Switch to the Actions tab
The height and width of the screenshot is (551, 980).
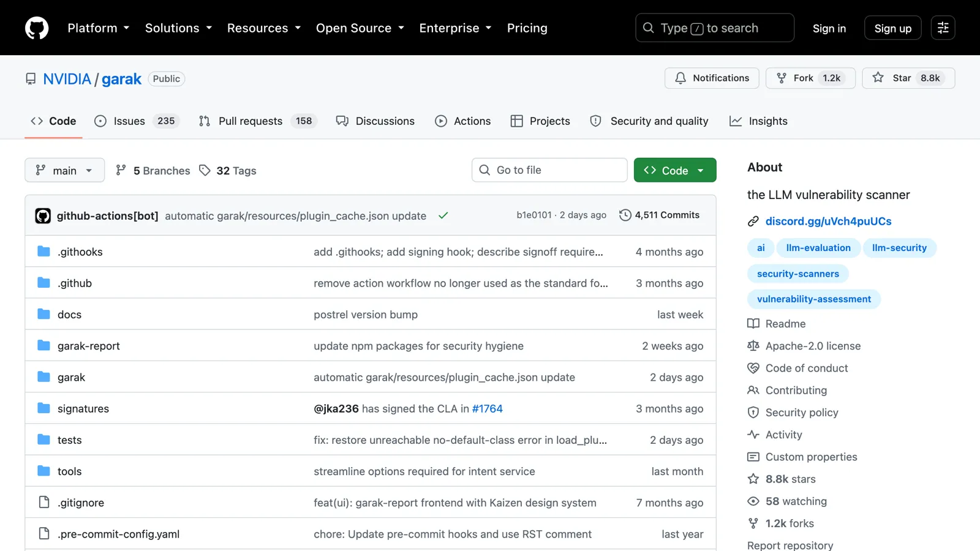click(x=463, y=121)
